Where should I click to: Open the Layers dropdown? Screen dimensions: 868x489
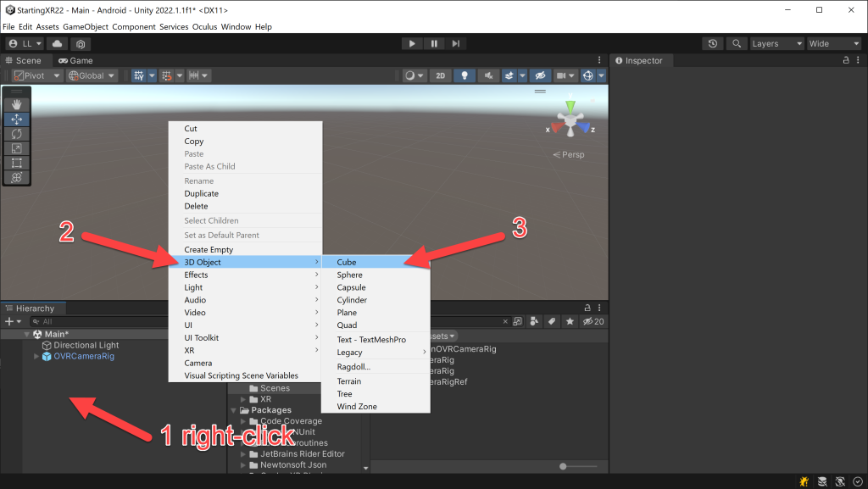coord(776,44)
